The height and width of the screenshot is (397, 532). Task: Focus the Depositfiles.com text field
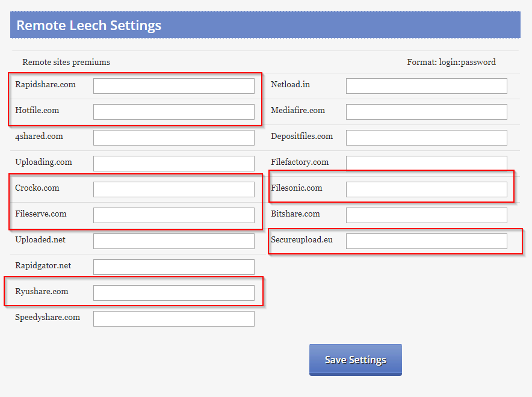427,138
